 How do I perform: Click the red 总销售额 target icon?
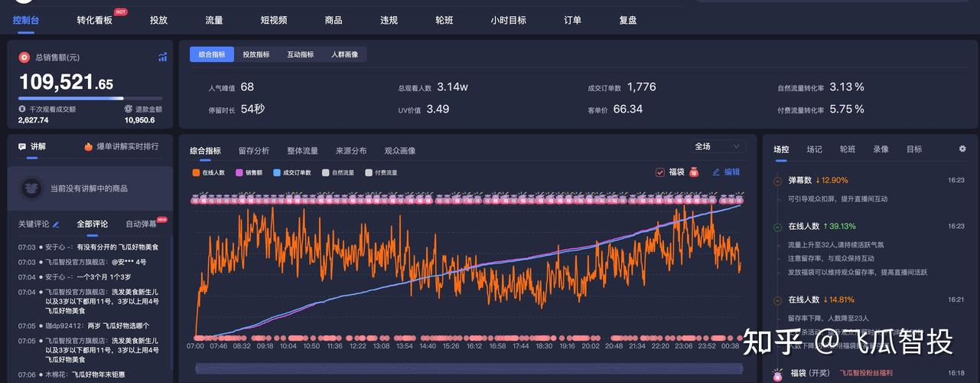click(24, 57)
